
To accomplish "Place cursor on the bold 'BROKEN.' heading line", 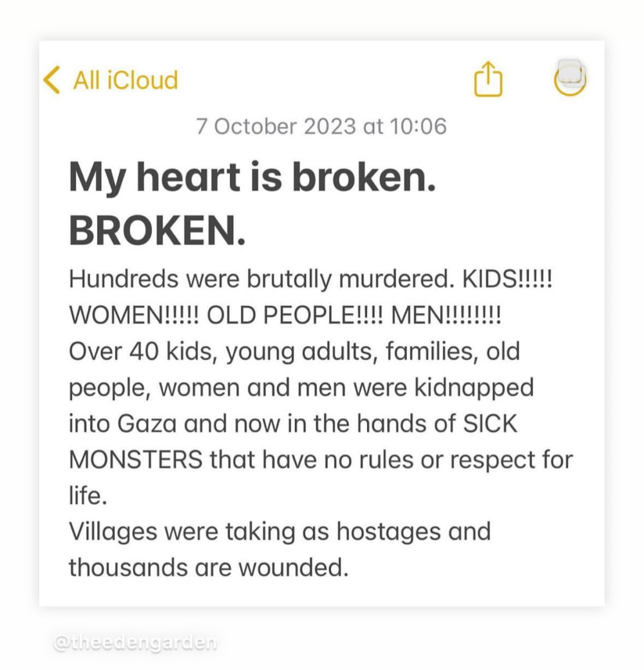I will (x=158, y=231).
